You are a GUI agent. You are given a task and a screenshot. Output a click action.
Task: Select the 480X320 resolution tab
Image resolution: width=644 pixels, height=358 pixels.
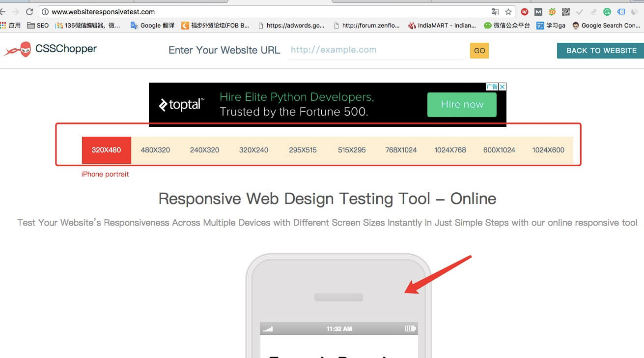155,150
